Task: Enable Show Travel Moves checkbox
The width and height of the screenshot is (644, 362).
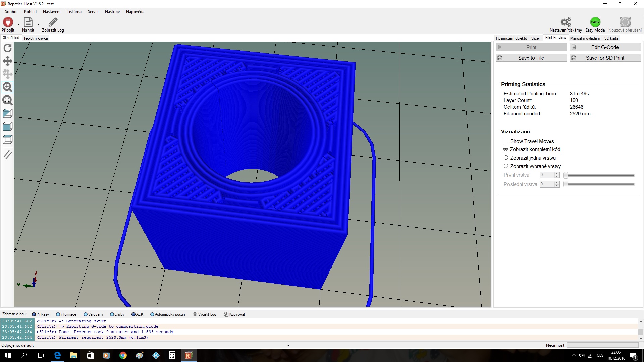Action: coord(506,141)
